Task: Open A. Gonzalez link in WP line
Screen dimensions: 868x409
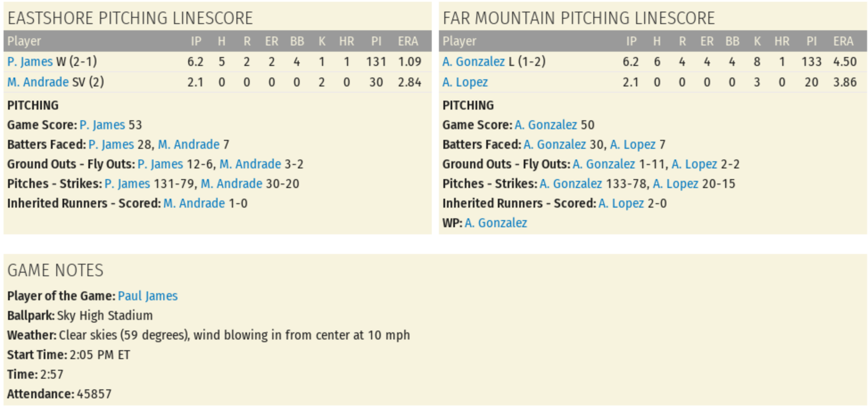Action: (496, 223)
